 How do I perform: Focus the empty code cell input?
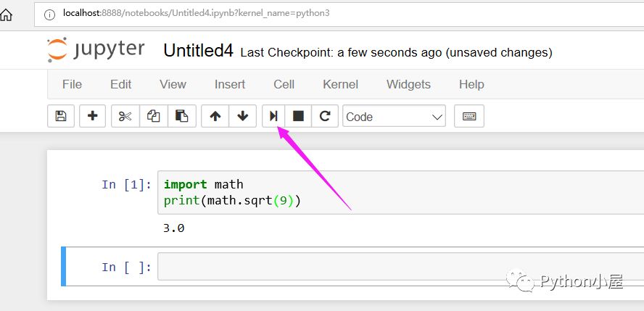400,267
